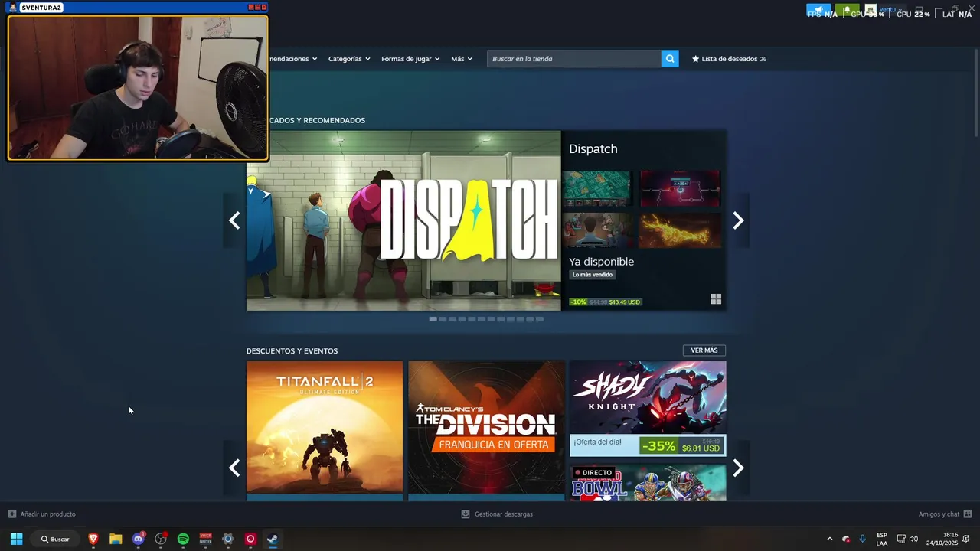The height and width of the screenshot is (551, 980).
Task: Click the Dispatch title text
Action: coord(593,148)
